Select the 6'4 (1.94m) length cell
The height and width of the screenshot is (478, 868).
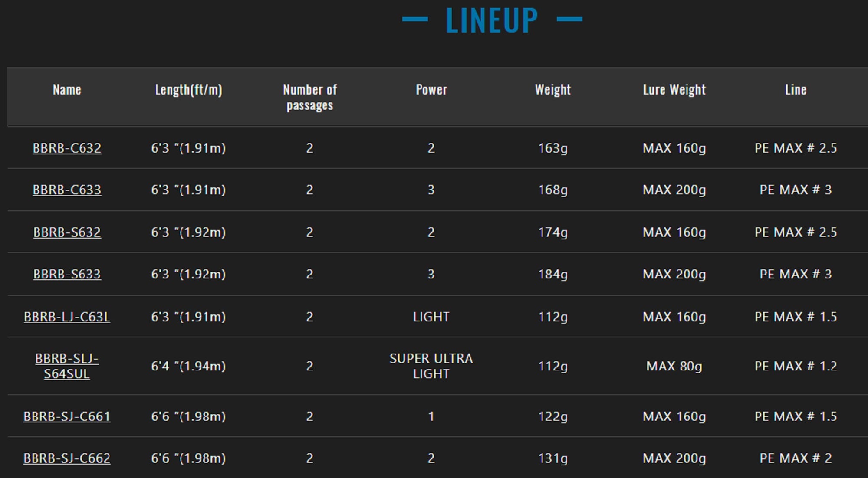(x=188, y=366)
